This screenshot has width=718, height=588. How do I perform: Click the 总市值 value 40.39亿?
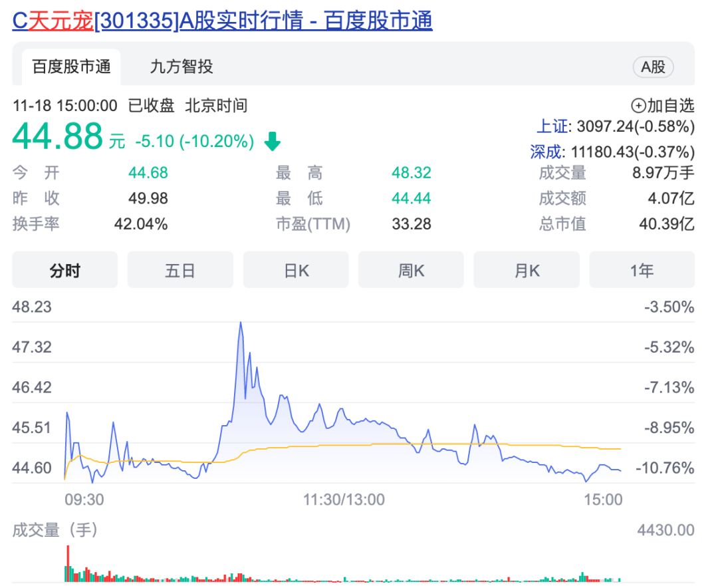pyautogui.click(x=667, y=224)
